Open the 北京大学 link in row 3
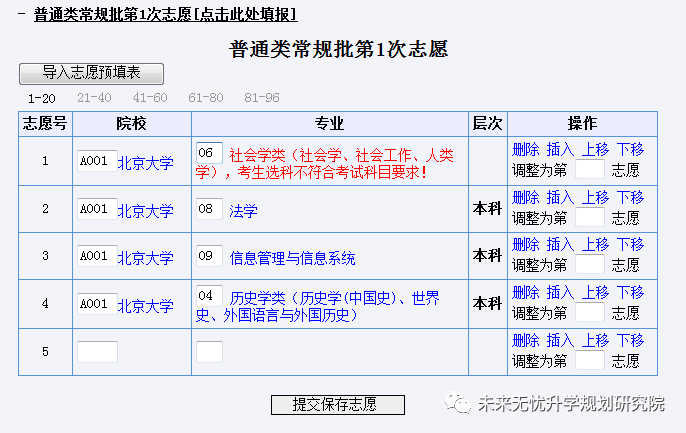 point(146,258)
